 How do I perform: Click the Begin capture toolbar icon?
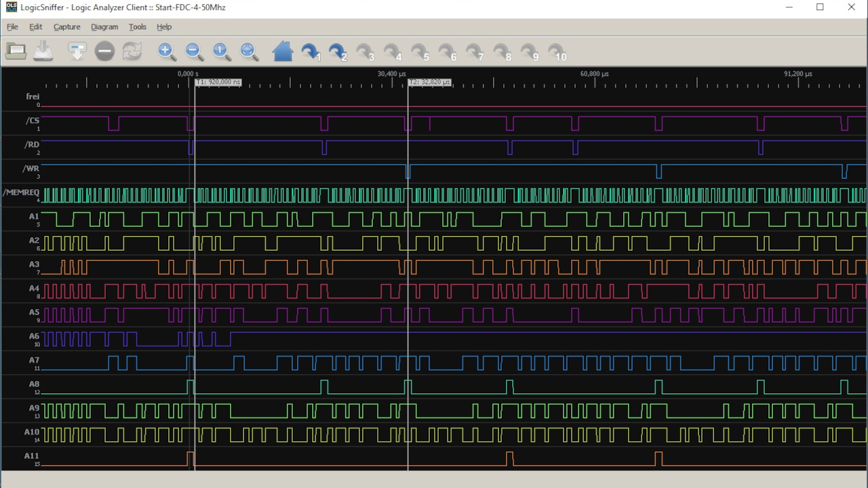[x=77, y=51]
